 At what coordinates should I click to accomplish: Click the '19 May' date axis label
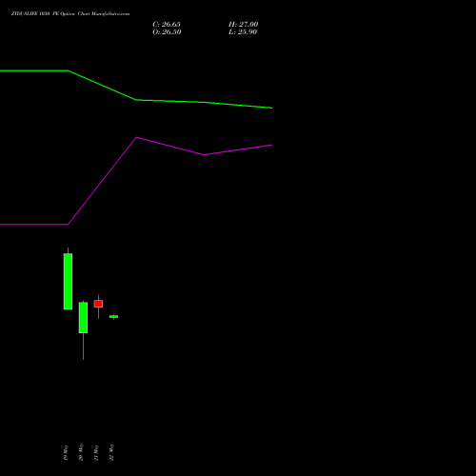pyautogui.click(x=66, y=452)
